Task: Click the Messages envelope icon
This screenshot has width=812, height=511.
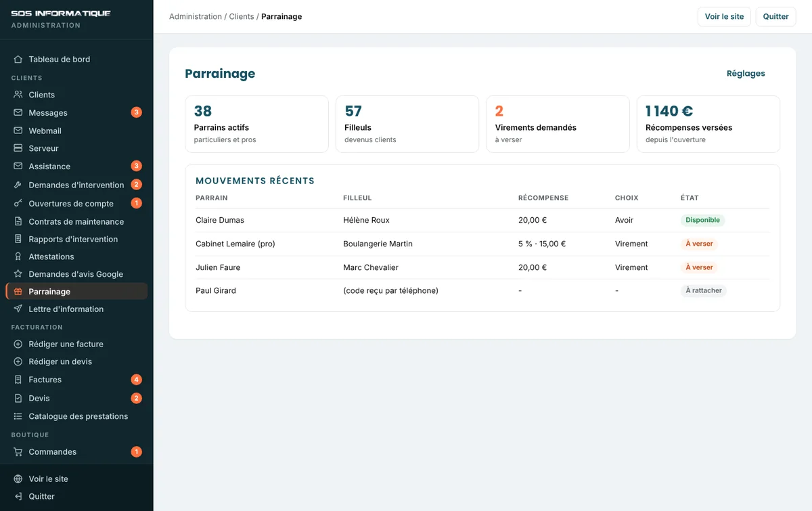Action: tap(18, 112)
